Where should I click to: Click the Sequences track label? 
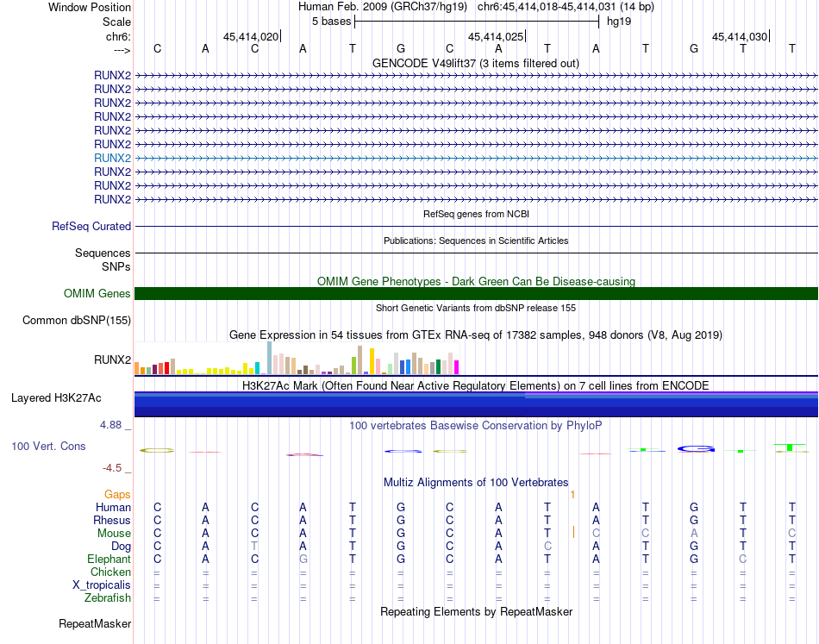point(103,253)
